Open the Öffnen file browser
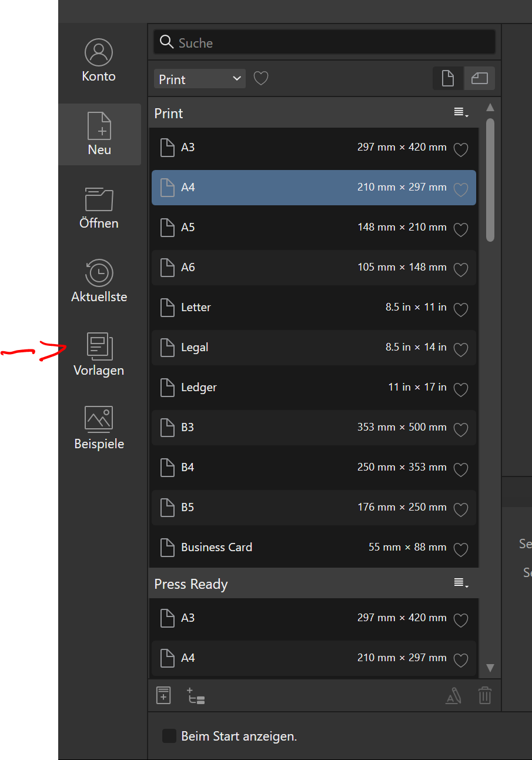This screenshot has width=532, height=760. (x=98, y=207)
